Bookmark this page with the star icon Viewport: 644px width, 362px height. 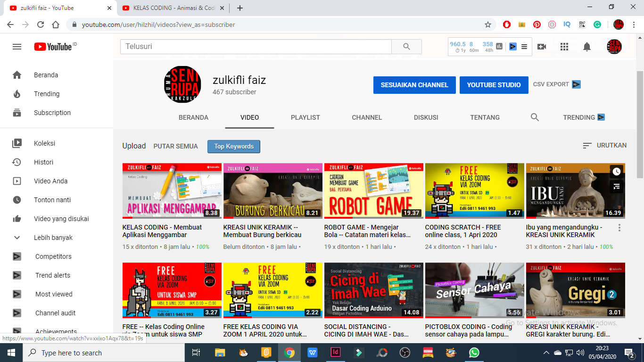tap(488, 25)
